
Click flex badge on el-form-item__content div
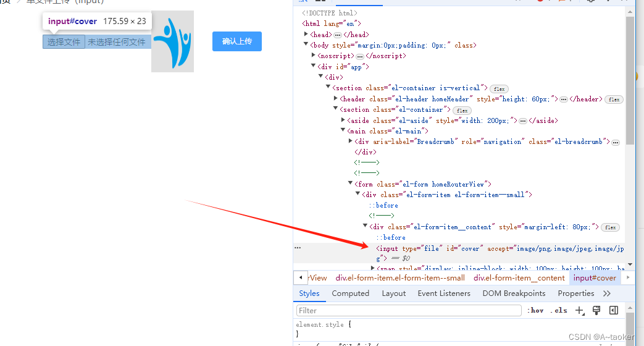tap(610, 227)
